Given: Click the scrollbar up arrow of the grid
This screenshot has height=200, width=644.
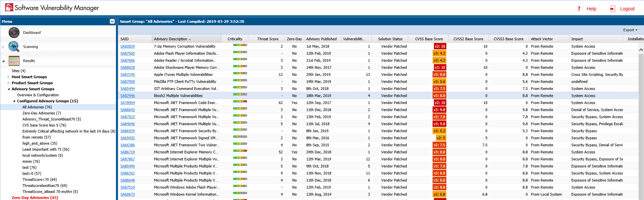Looking at the screenshot, I should click(x=641, y=50).
